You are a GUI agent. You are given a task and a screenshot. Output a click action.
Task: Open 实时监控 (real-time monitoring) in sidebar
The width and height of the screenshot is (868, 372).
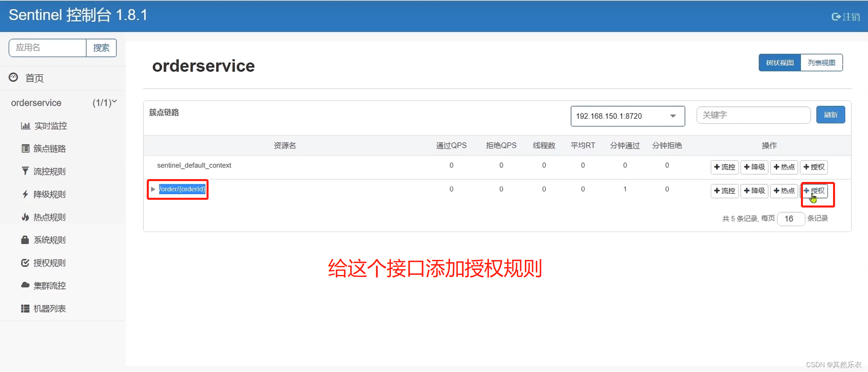coord(49,125)
